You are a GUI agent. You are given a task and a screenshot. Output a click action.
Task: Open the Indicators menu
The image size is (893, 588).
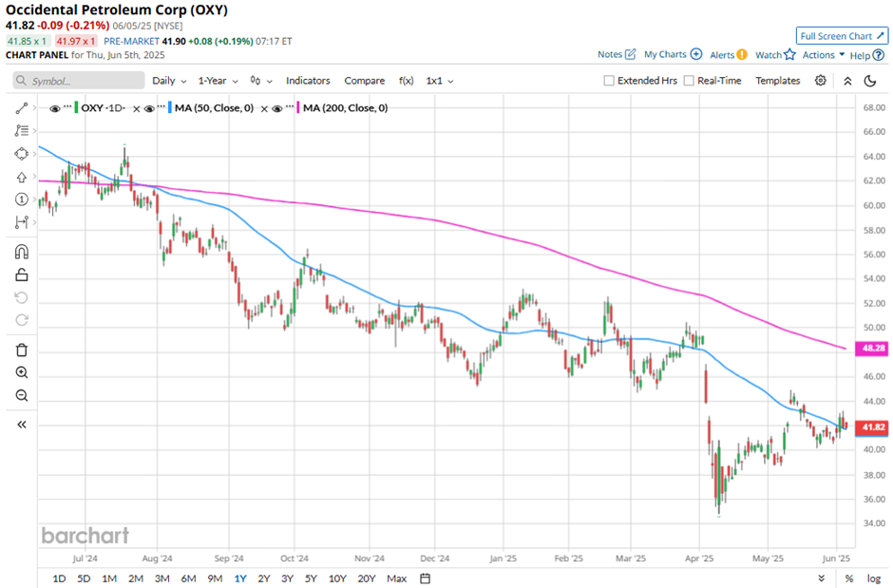coord(308,81)
